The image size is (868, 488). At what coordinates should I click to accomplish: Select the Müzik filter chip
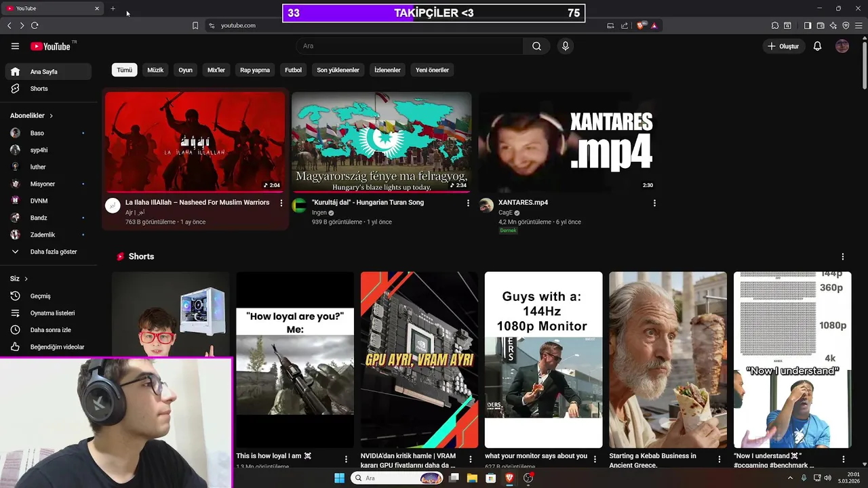click(x=155, y=70)
